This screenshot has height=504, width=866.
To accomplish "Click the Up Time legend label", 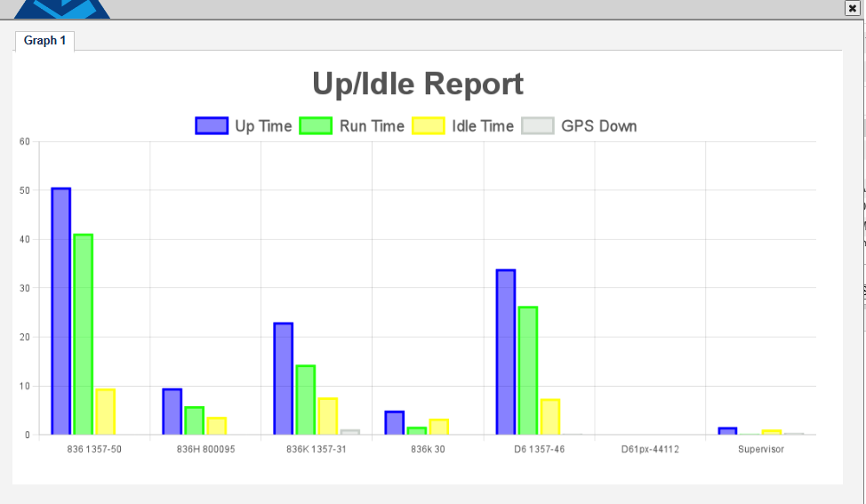I will tap(263, 126).
